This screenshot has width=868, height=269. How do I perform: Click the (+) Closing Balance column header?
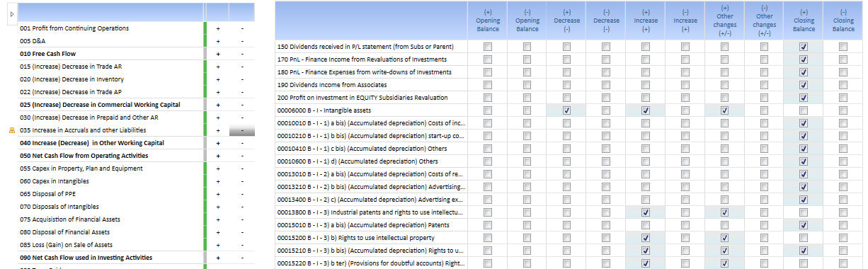pos(804,20)
